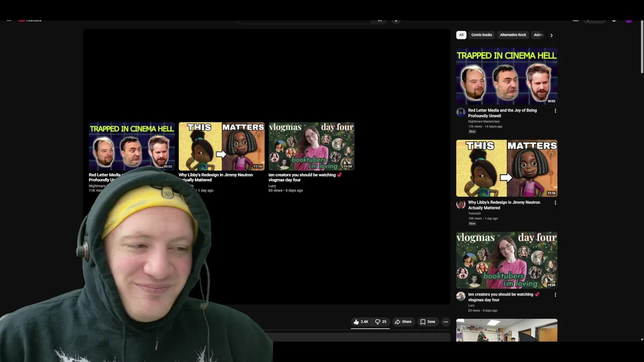Open Nightmare Masterclass channel name in sidebar

484,121
